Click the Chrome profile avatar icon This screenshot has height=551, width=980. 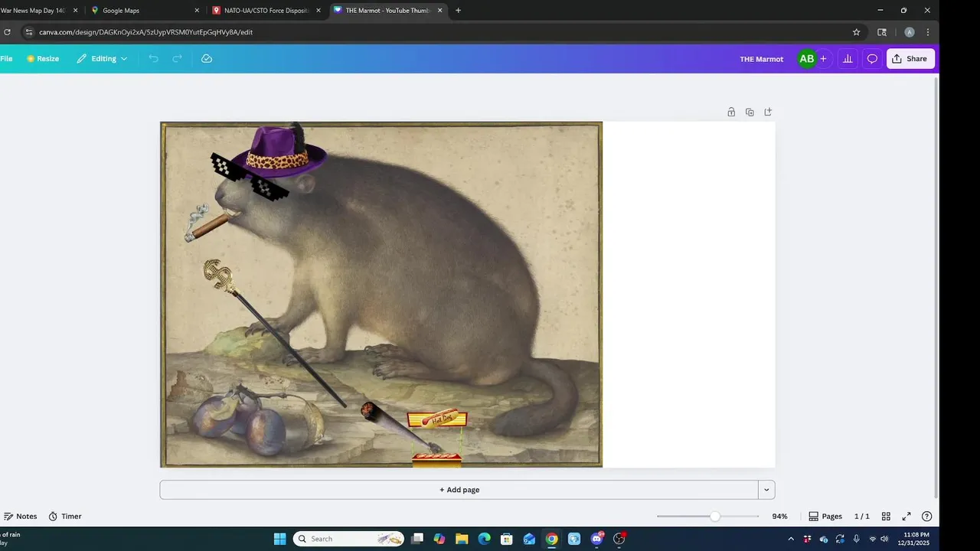tap(910, 32)
